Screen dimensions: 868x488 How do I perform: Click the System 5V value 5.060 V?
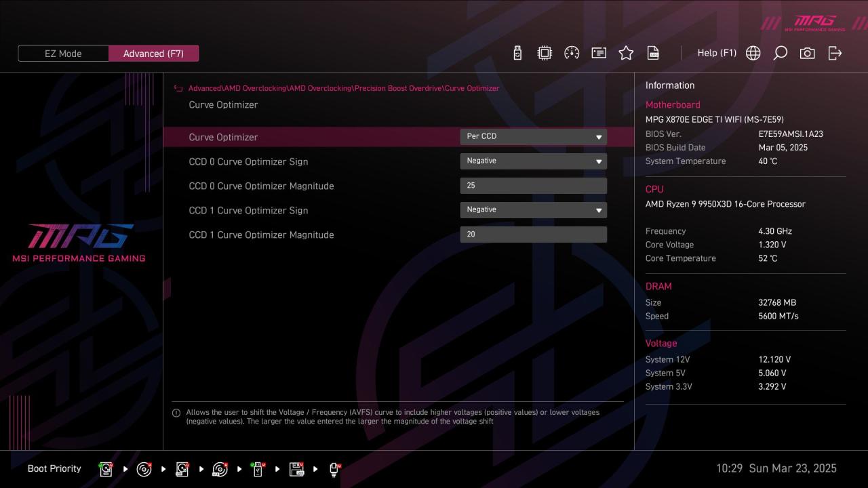[772, 373]
